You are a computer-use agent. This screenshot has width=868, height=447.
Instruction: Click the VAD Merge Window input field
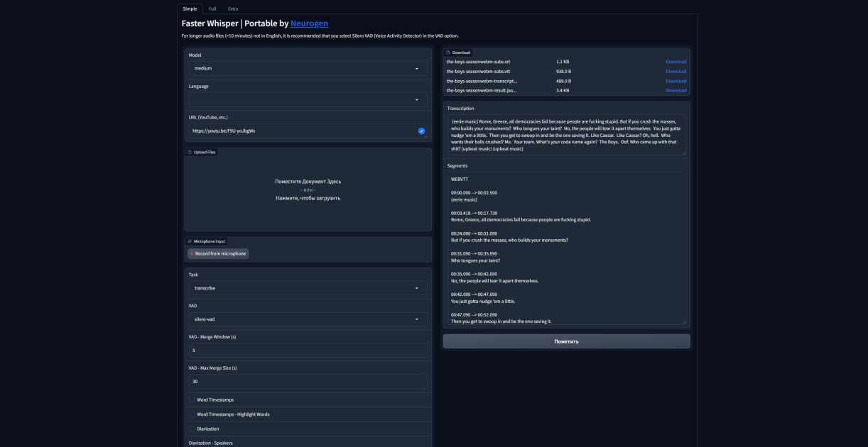[x=308, y=351]
